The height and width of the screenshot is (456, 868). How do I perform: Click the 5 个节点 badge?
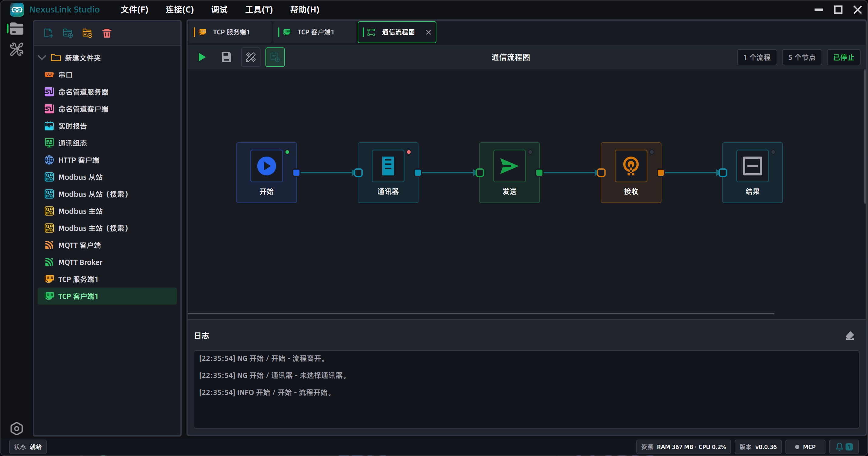pos(801,57)
